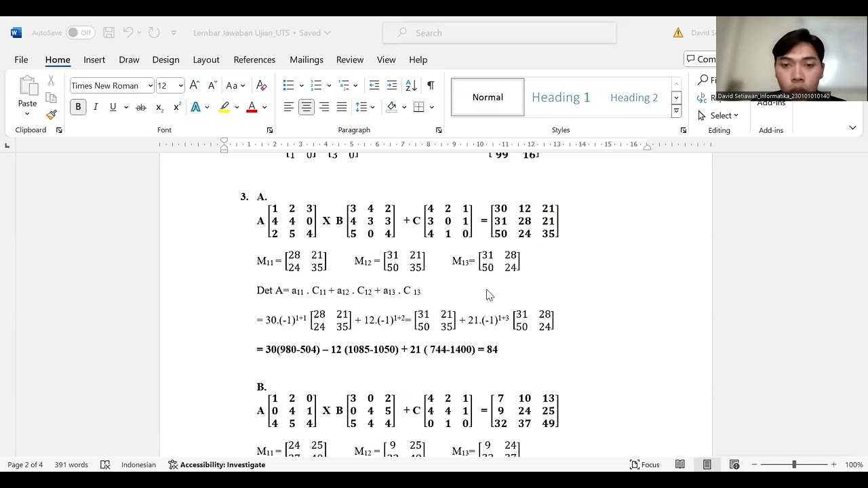This screenshot has height=488, width=868.
Task: Toggle Print Layout view button
Action: click(x=707, y=464)
